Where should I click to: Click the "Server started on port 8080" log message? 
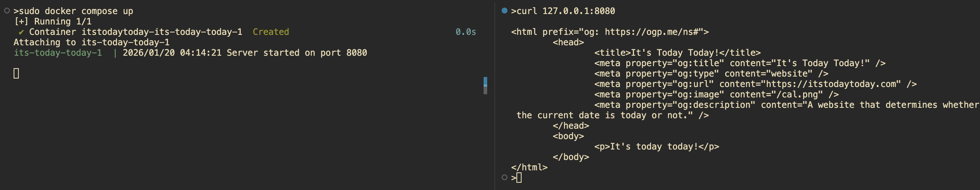tap(296, 53)
